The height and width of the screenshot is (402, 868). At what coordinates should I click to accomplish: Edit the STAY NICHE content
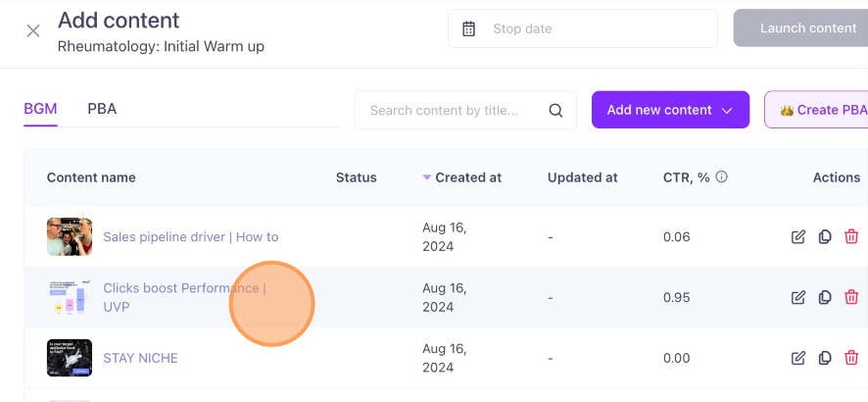(x=797, y=358)
